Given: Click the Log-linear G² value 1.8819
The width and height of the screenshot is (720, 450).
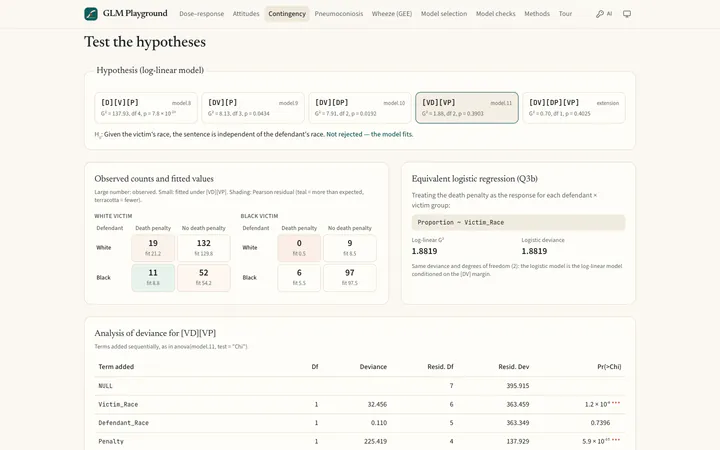Looking at the screenshot, I should point(424,251).
